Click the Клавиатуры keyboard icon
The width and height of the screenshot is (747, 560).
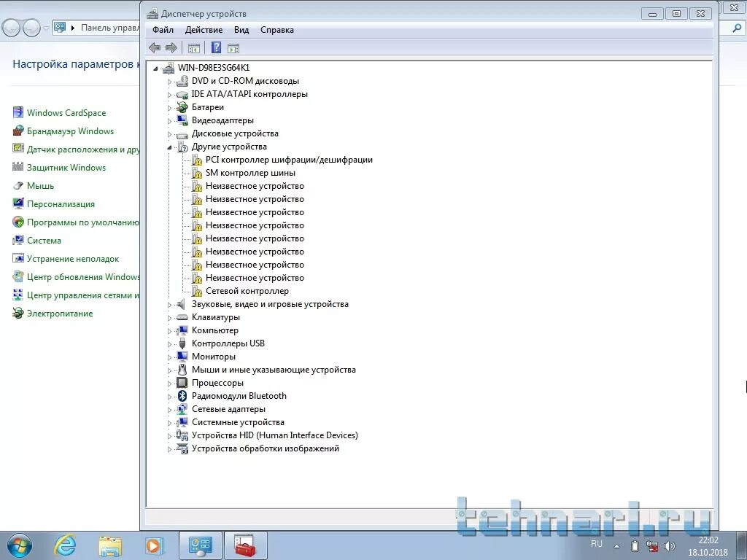[x=182, y=317]
